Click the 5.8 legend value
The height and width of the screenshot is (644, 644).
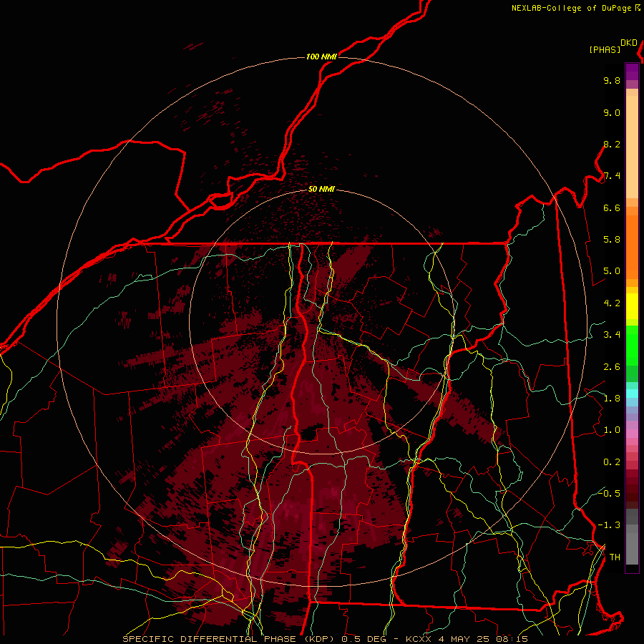[612, 240]
